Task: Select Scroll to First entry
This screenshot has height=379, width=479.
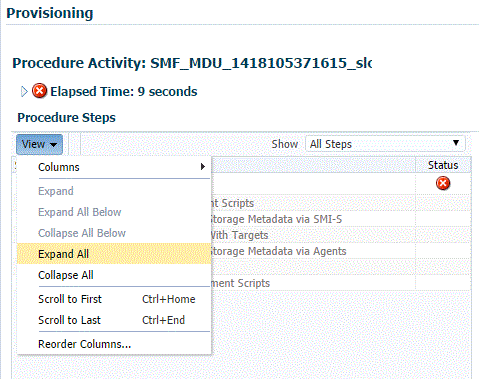Action: pos(114,299)
